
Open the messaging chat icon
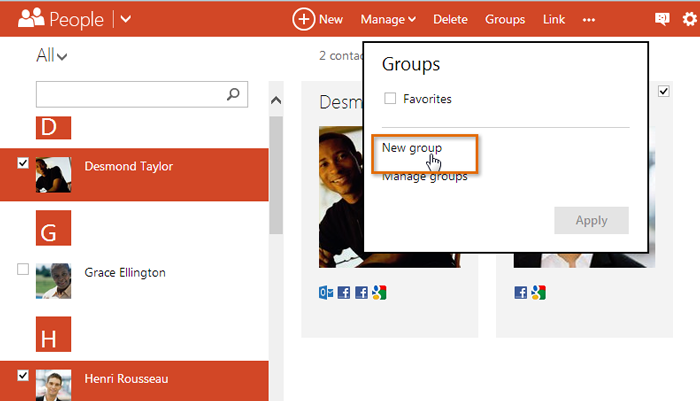pos(662,19)
